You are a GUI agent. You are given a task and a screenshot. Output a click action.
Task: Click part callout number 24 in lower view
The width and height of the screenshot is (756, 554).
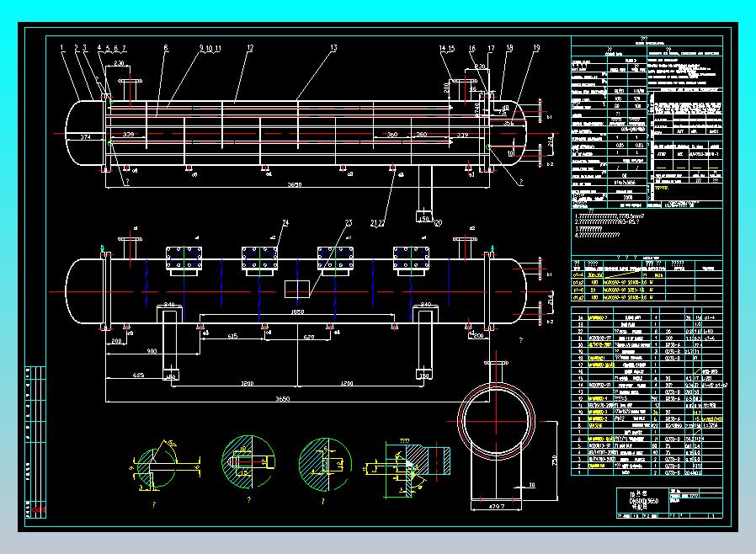coord(285,223)
